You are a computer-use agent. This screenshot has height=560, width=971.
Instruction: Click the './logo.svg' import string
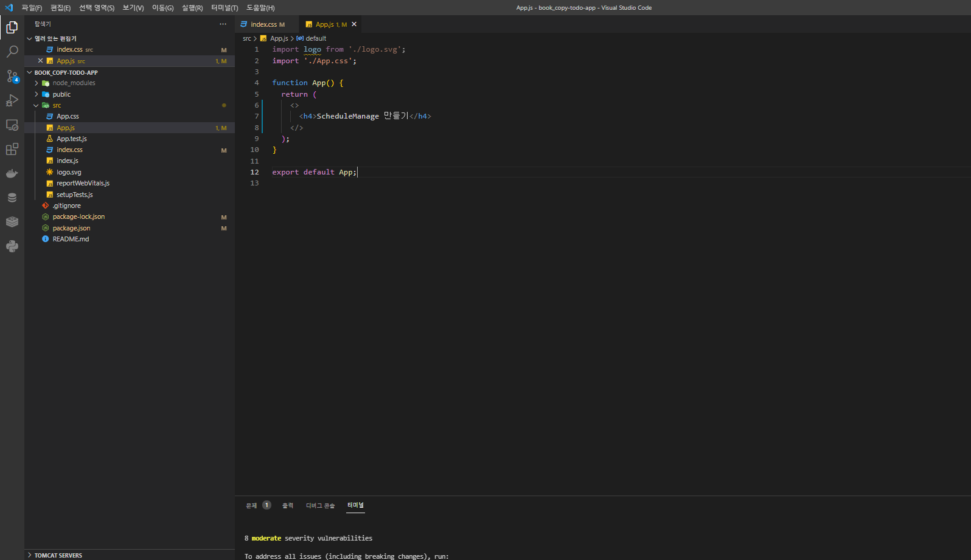pos(375,49)
